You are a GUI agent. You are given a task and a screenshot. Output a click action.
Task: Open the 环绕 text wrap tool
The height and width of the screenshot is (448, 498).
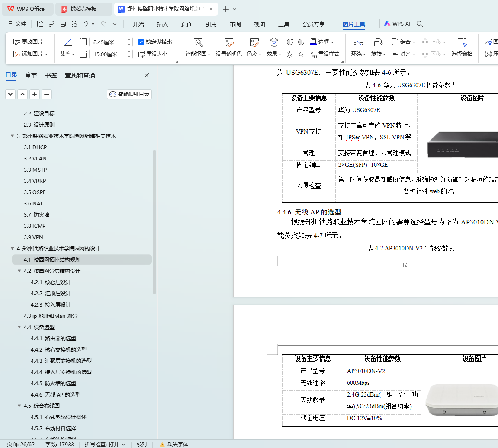tap(358, 47)
